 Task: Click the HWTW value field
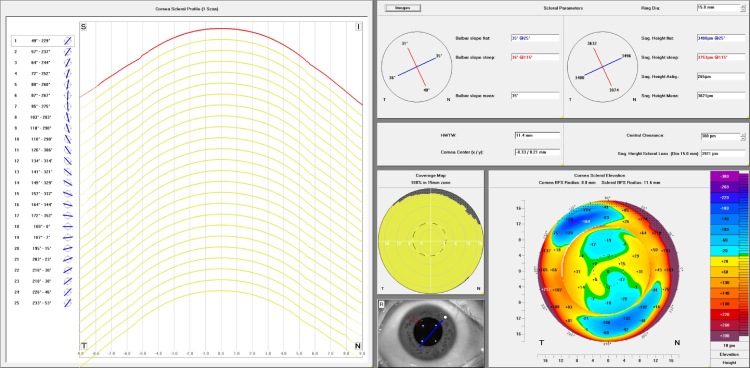point(537,135)
